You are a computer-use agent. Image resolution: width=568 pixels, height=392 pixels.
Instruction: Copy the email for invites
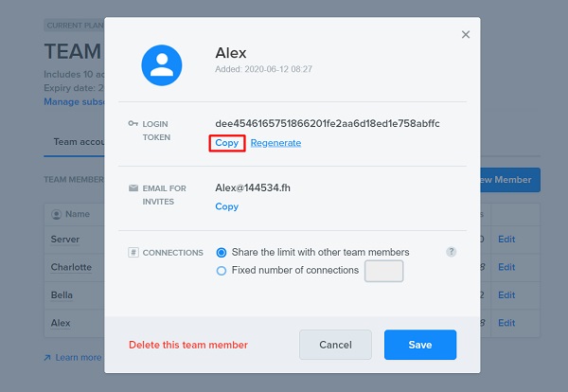pos(227,206)
